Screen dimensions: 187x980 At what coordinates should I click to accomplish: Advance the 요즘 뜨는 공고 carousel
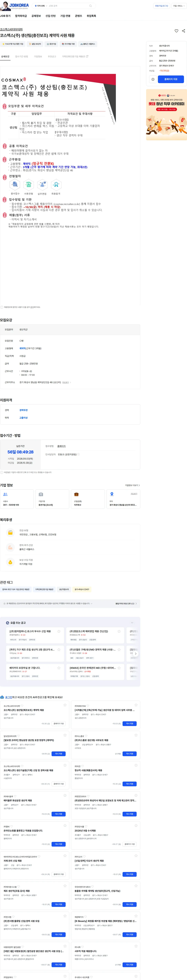click(x=136, y=654)
